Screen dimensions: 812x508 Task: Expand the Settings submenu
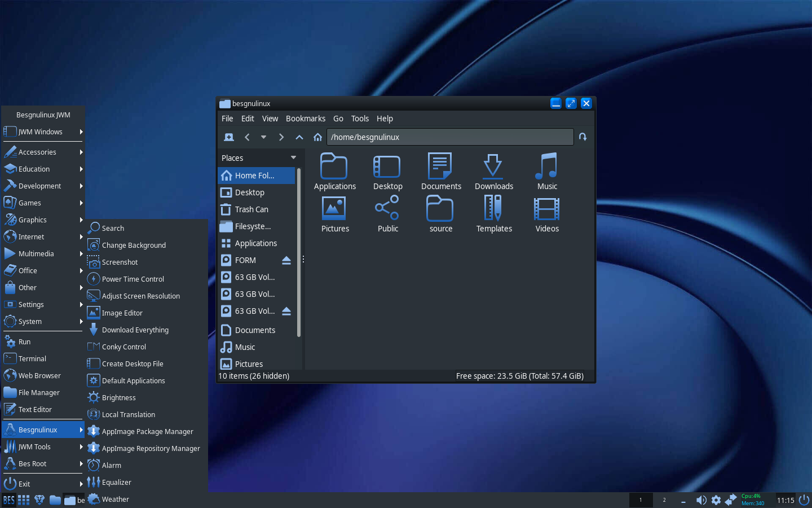tap(43, 304)
